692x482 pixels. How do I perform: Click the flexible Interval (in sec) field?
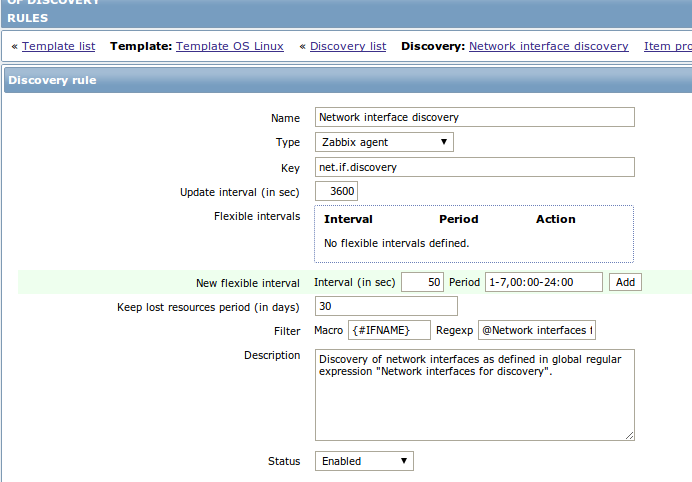[x=422, y=282]
